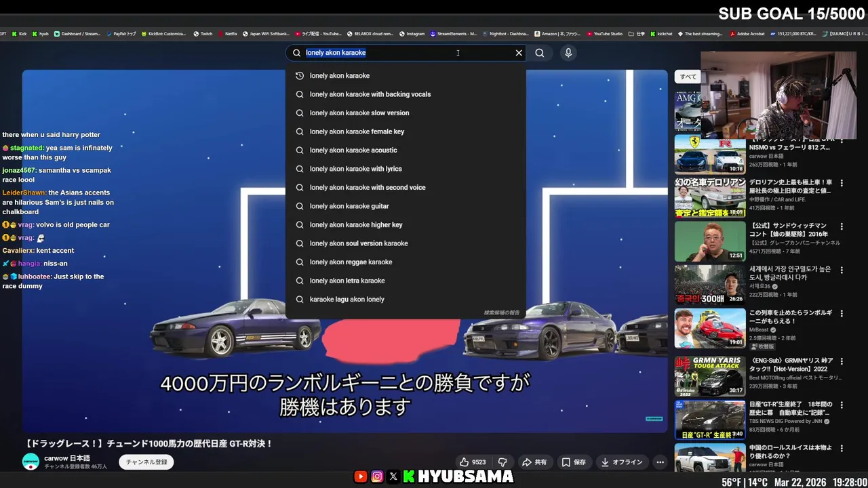Select suggestion 'lonely akon karaoke with second voice'

406,187
